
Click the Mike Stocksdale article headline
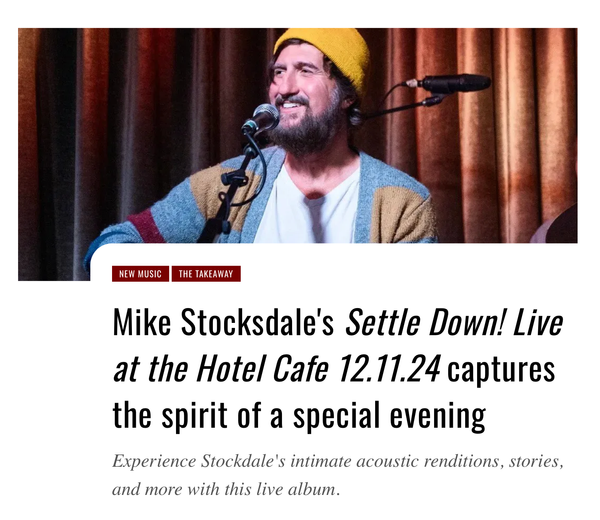coord(337,370)
